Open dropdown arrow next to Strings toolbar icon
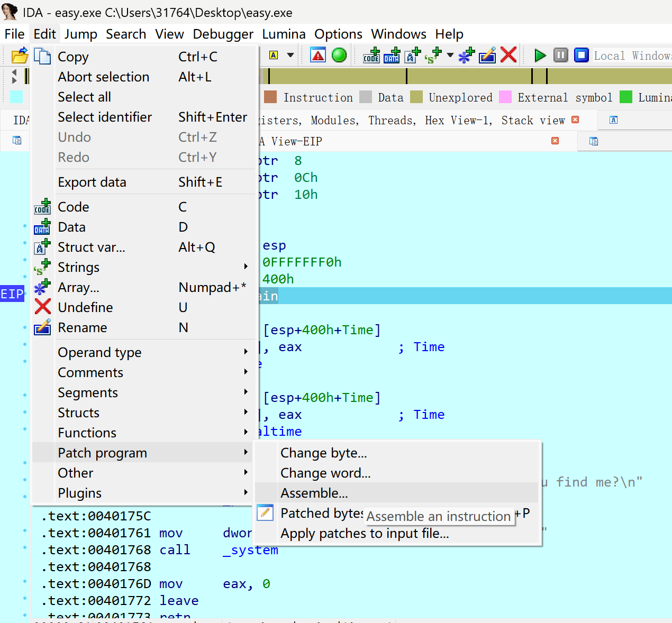 (450, 55)
